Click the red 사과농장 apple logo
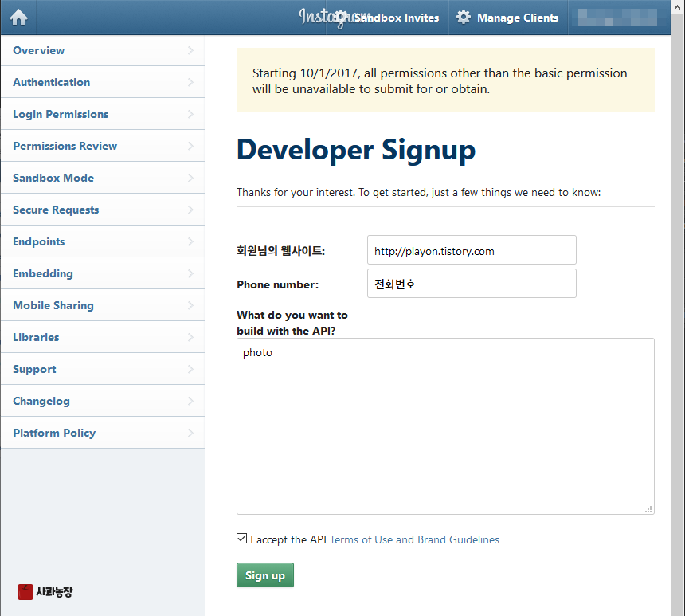Image resolution: width=685 pixels, height=616 pixels. (x=25, y=592)
